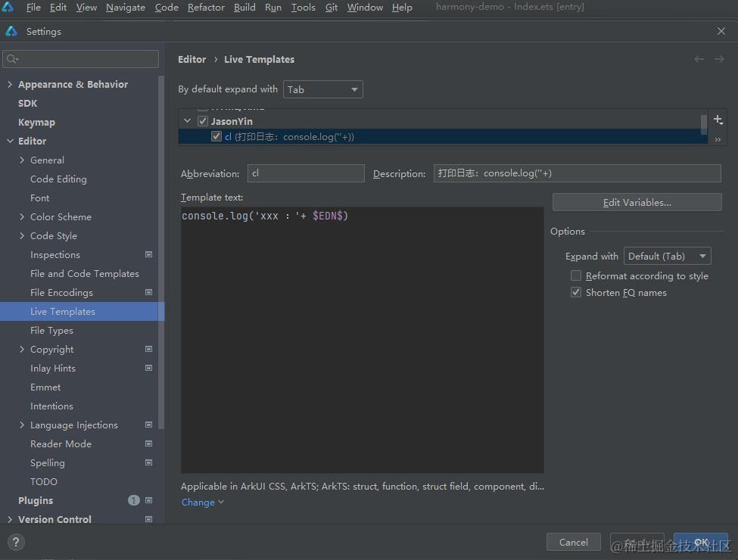Open the Edit menu
738x560 pixels.
click(58, 7)
